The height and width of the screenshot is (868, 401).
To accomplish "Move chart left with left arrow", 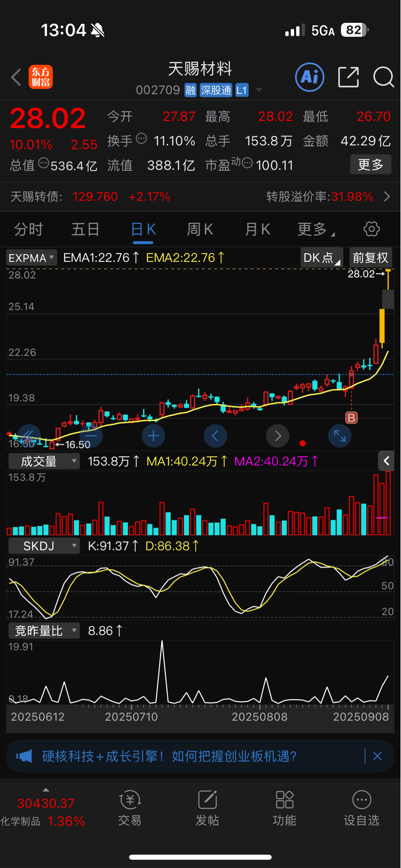I will point(215,435).
